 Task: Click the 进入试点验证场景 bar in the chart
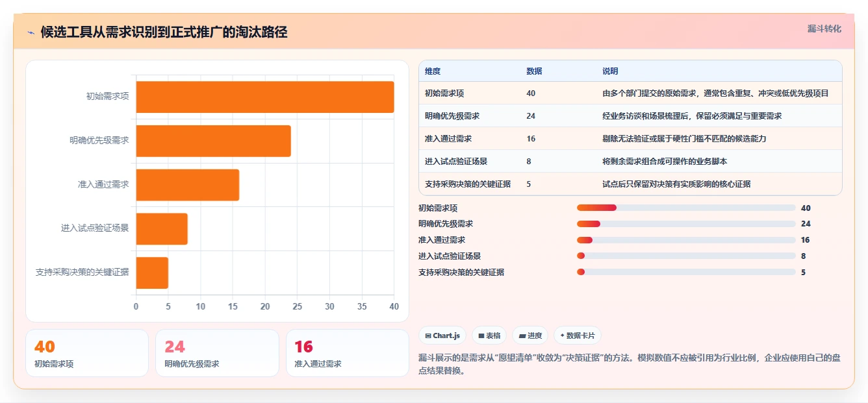pyautogui.click(x=162, y=228)
